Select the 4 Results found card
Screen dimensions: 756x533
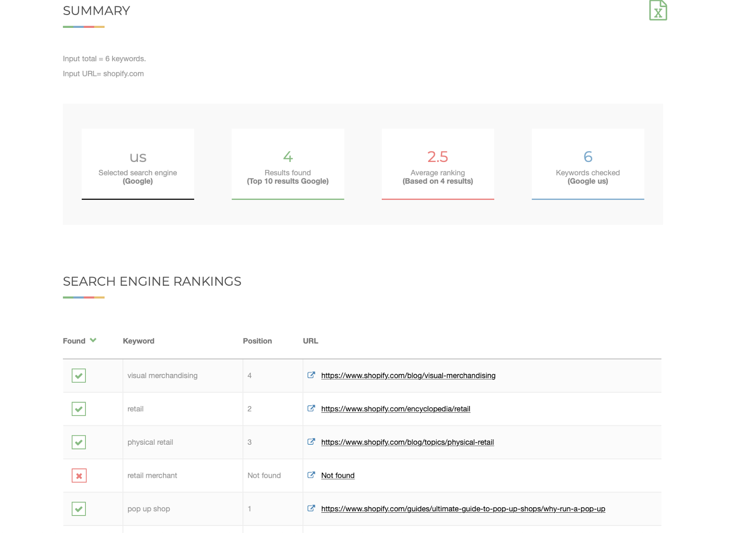click(288, 164)
